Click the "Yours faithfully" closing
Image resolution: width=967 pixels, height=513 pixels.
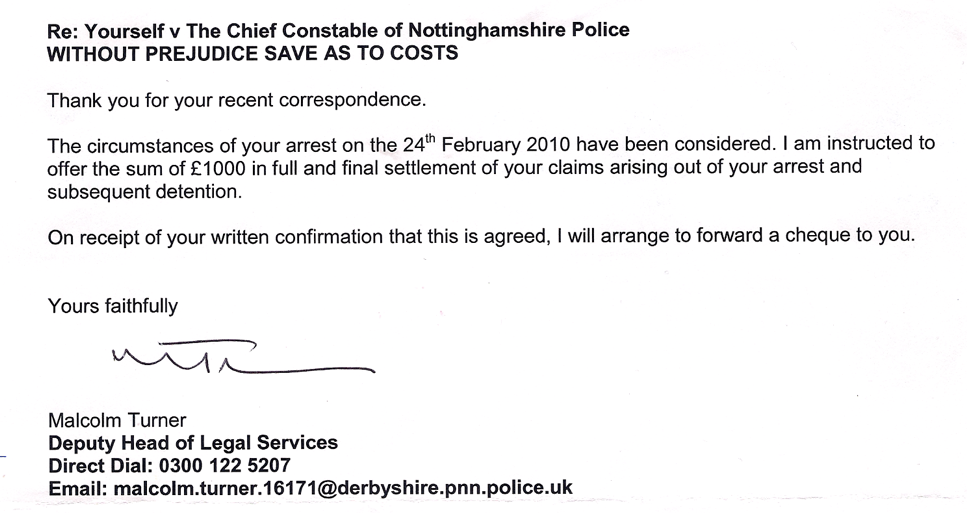(x=113, y=307)
